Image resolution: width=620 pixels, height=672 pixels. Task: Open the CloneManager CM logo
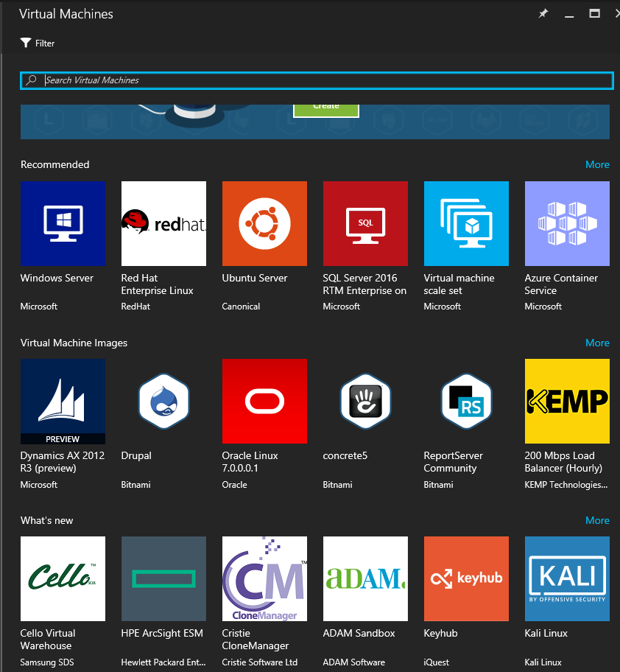point(264,578)
